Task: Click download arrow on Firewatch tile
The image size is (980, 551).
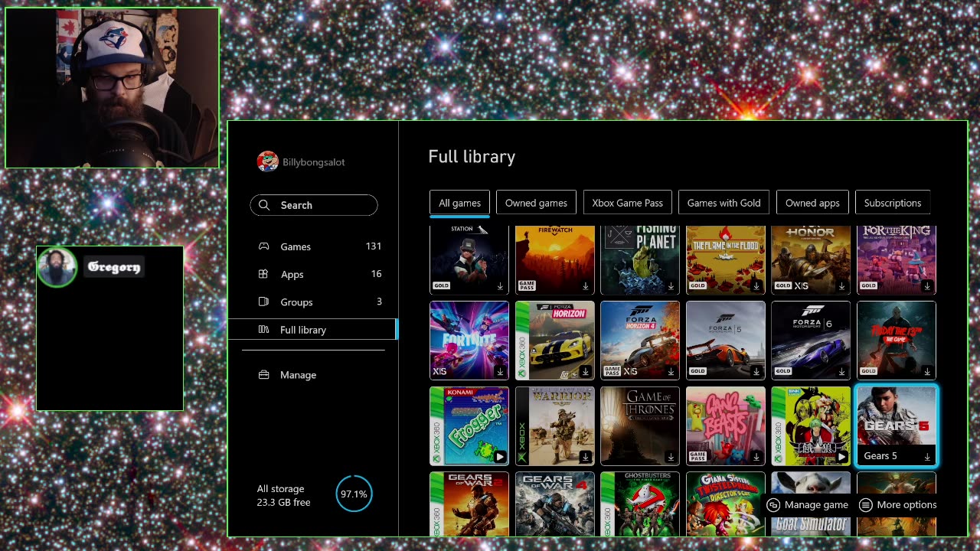Action: click(586, 286)
